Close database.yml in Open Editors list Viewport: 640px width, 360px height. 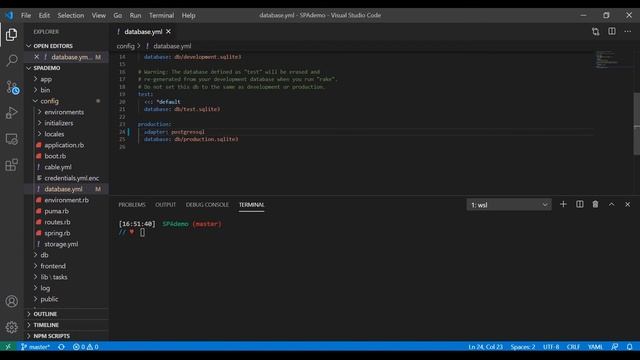point(36,57)
